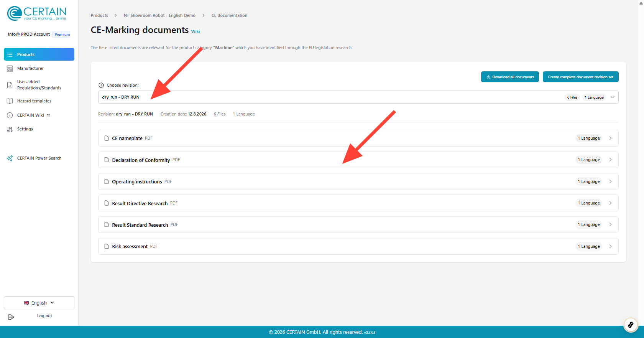
Task: Click the Manufacturer building icon
Action: 10,69
